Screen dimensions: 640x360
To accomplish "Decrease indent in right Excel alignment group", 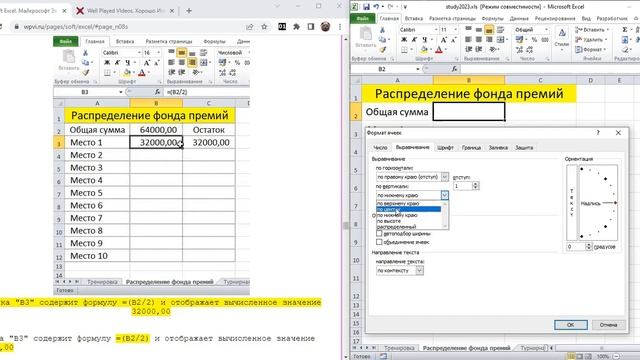I will (x=468, y=49).
